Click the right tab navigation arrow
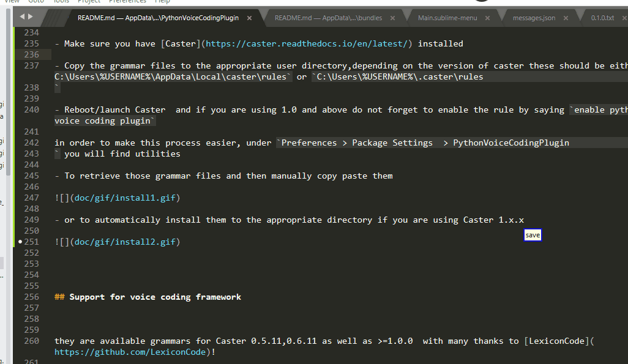The image size is (628, 364). (x=31, y=17)
